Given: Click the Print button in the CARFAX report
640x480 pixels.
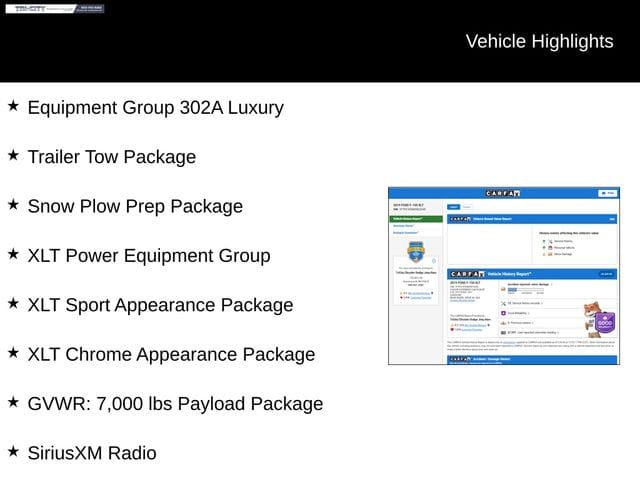Looking at the screenshot, I should [x=607, y=192].
